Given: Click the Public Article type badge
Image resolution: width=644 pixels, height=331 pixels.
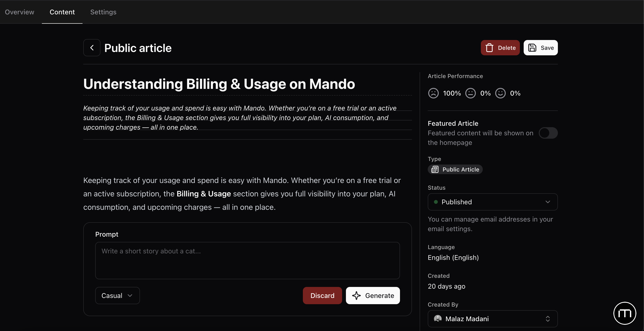Looking at the screenshot, I should click(455, 169).
